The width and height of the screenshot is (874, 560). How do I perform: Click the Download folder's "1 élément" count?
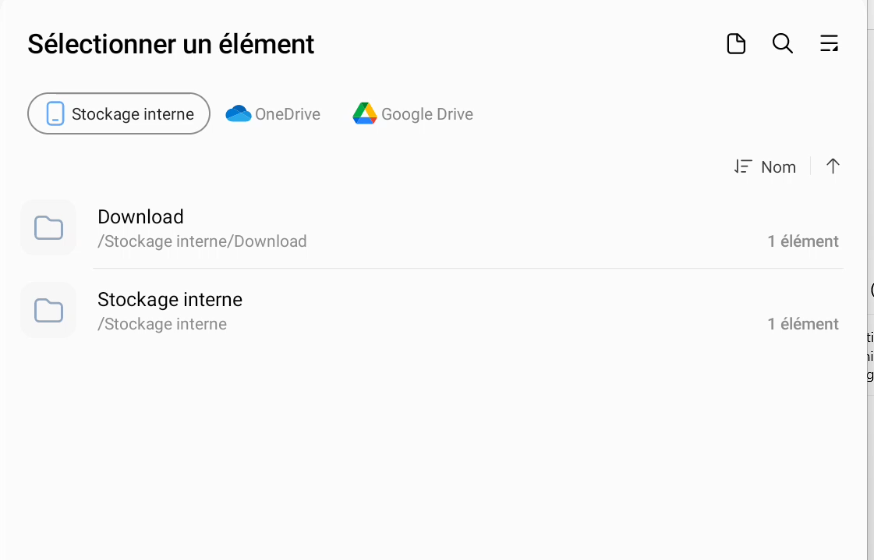802,241
